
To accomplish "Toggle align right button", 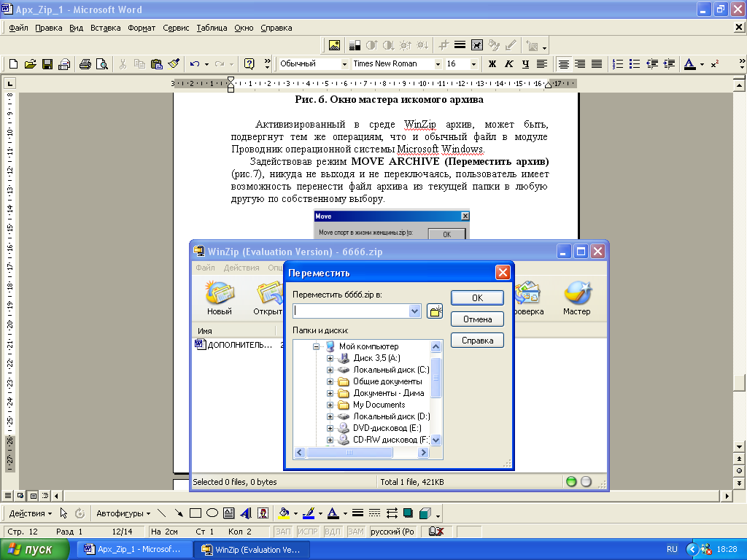I will pos(580,64).
